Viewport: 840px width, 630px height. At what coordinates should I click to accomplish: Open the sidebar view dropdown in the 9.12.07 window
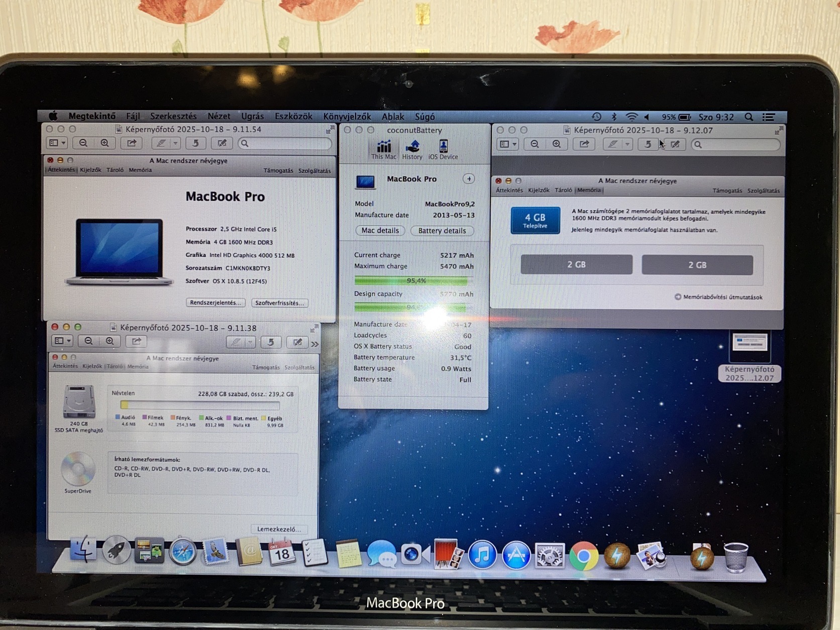click(507, 144)
